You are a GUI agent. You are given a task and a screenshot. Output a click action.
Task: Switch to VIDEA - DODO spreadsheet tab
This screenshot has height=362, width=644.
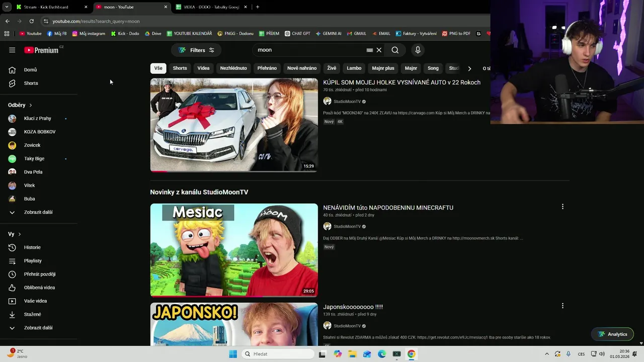pos(211,7)
